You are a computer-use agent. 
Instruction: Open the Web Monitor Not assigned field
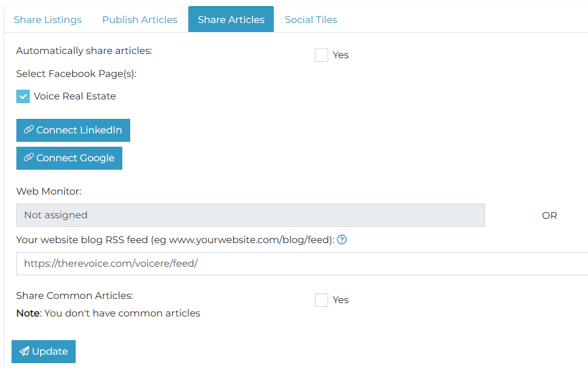click(251, 215)
